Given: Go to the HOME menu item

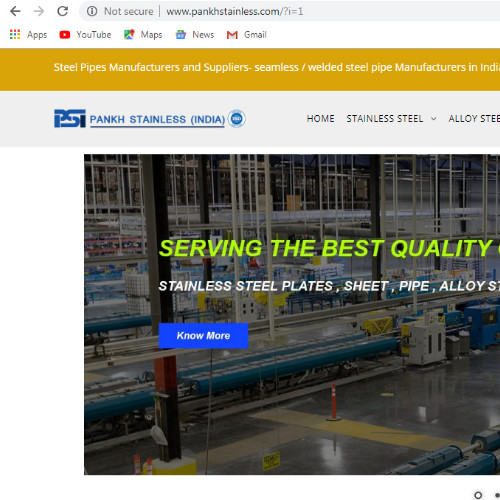Looking at the screenshot, I should pos(321,119).
